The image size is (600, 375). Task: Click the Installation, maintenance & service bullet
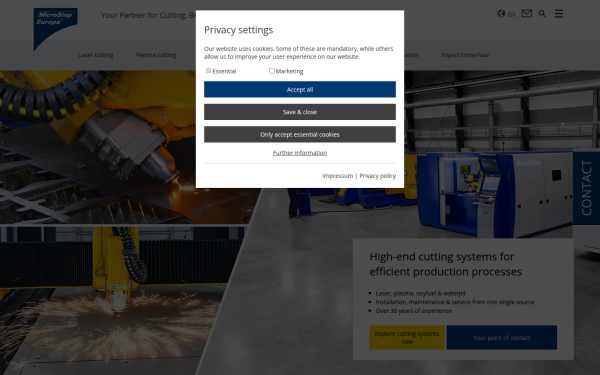(x=455, y=302)
